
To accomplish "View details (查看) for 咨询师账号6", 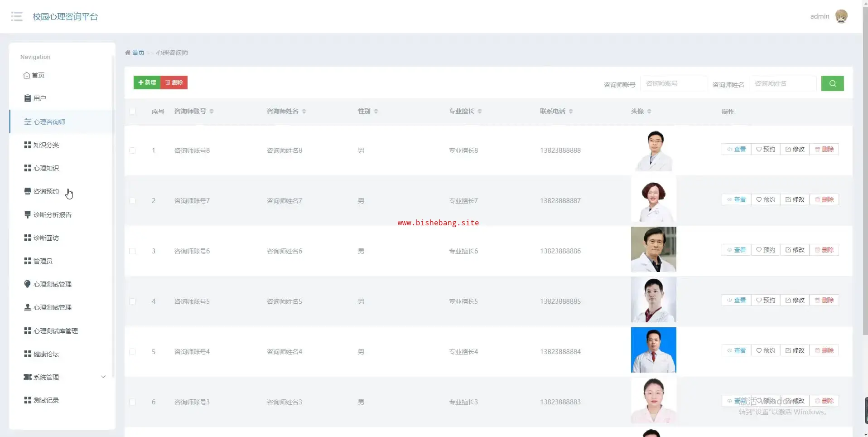I will tap(736, 250).
